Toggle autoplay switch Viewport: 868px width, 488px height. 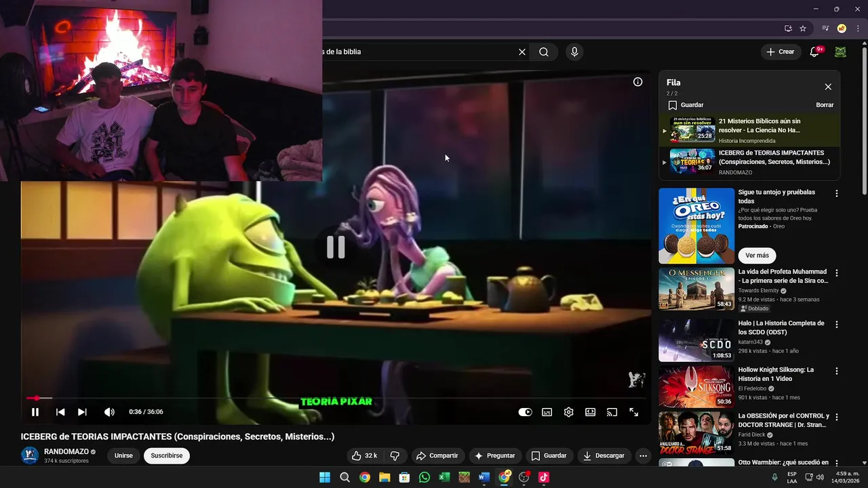click(525, 411)
